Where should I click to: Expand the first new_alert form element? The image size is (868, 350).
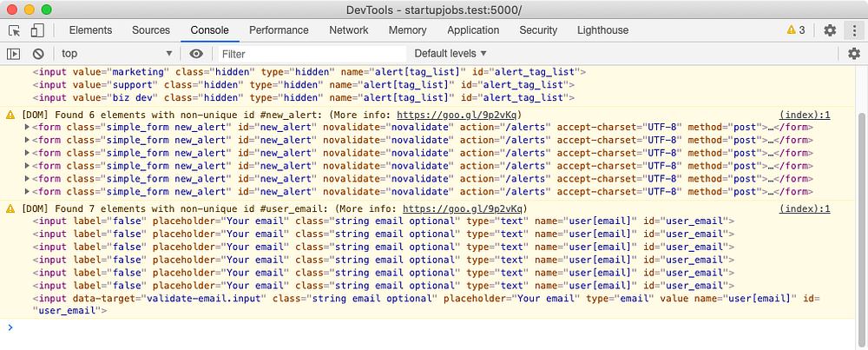coord(28,128)
